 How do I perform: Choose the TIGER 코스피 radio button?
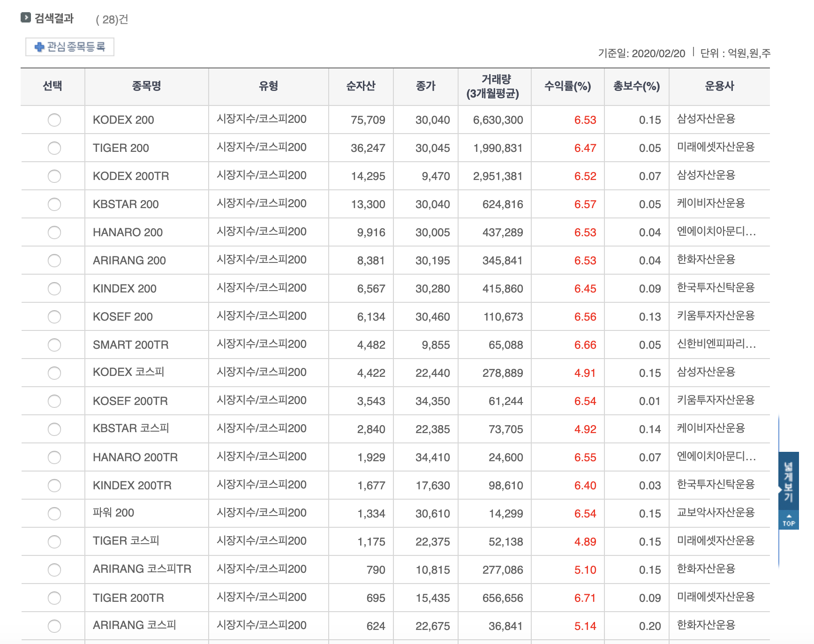click(54, 542)
